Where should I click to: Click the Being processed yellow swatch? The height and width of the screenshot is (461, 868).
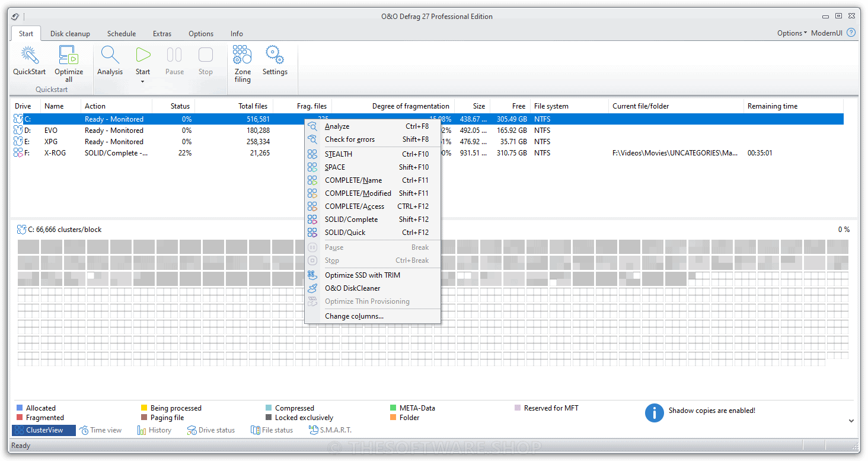tap(144, 408)
